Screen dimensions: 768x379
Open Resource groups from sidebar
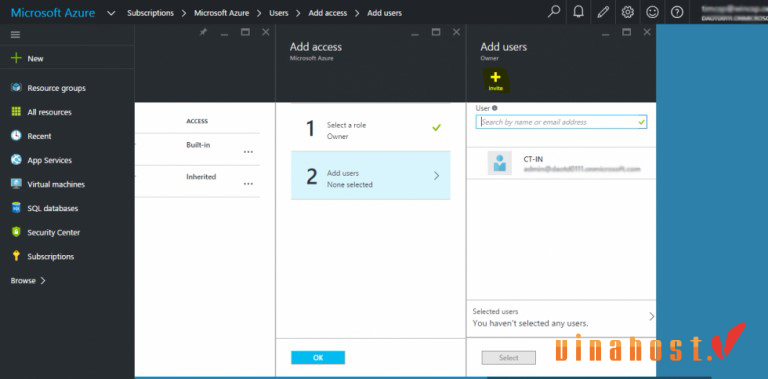tap(56, 88)
